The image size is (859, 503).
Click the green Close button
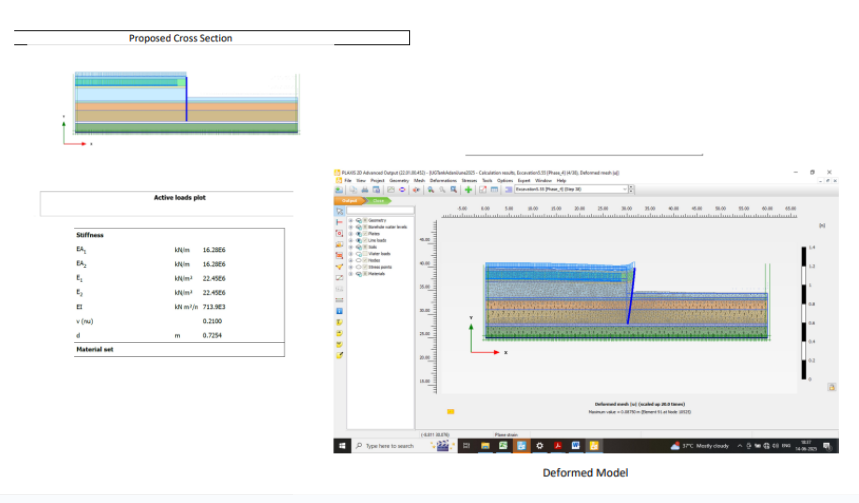[x=378, y=201]
